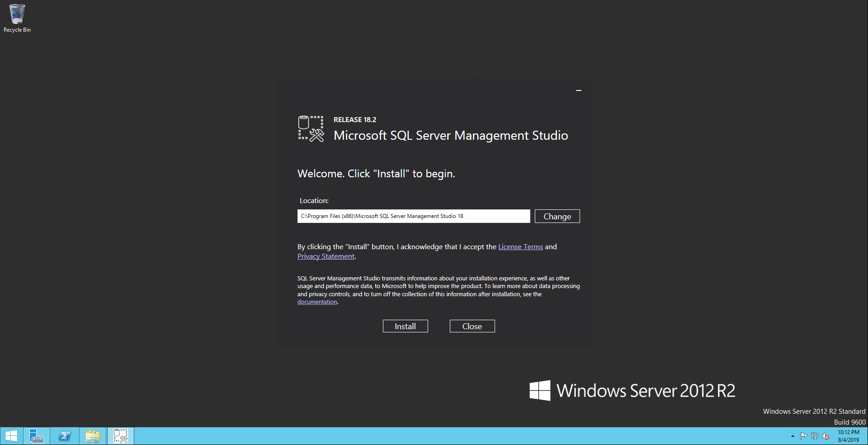Open the Action Center flag icon
The width and height of the screenshot is (868, 445).
(x=803, y=436)
